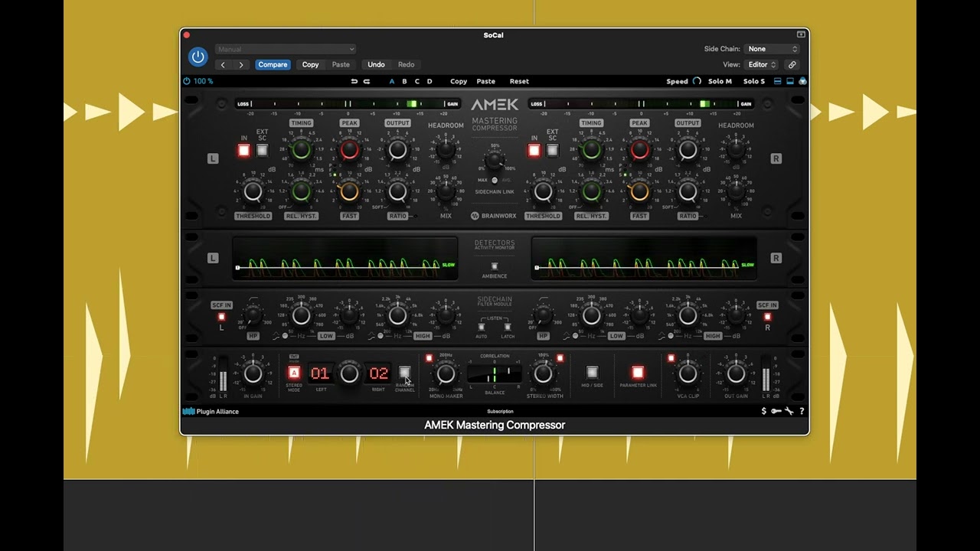This screenshot has width=980, height=551.
Task: Click the Correlation Balance meter
Action: pyautogui.click(x=495, y=373)
